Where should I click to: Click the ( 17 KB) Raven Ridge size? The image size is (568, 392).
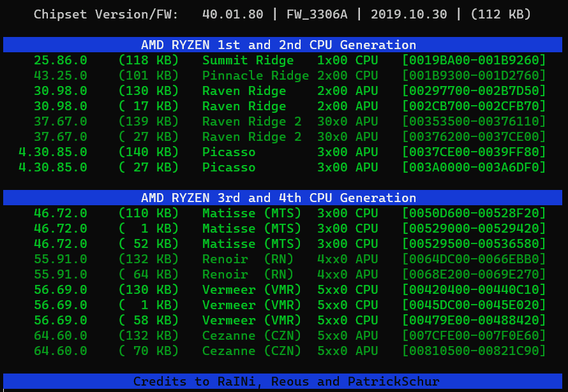tap(149, 106)
